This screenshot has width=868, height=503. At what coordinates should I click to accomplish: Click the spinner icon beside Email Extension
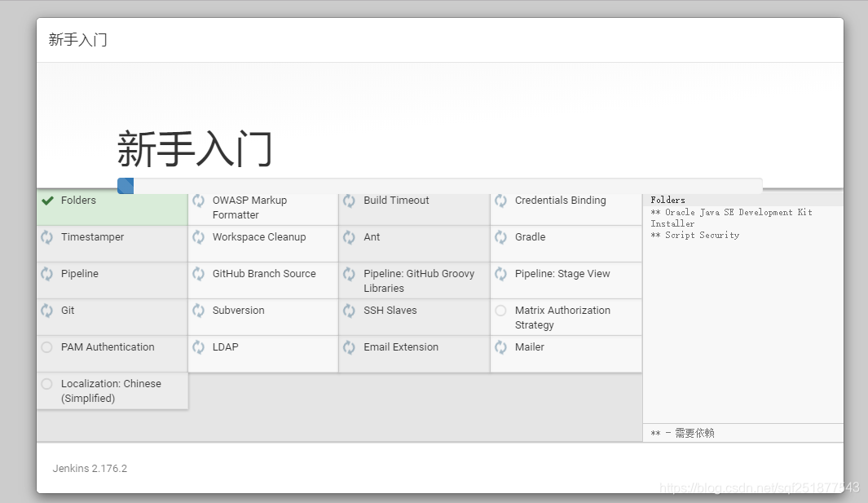[x=350, y=346]
